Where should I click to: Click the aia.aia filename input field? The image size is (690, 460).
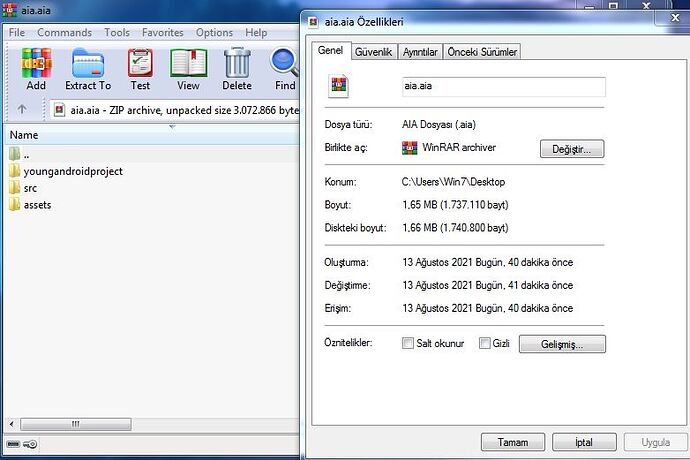point(503,86)
